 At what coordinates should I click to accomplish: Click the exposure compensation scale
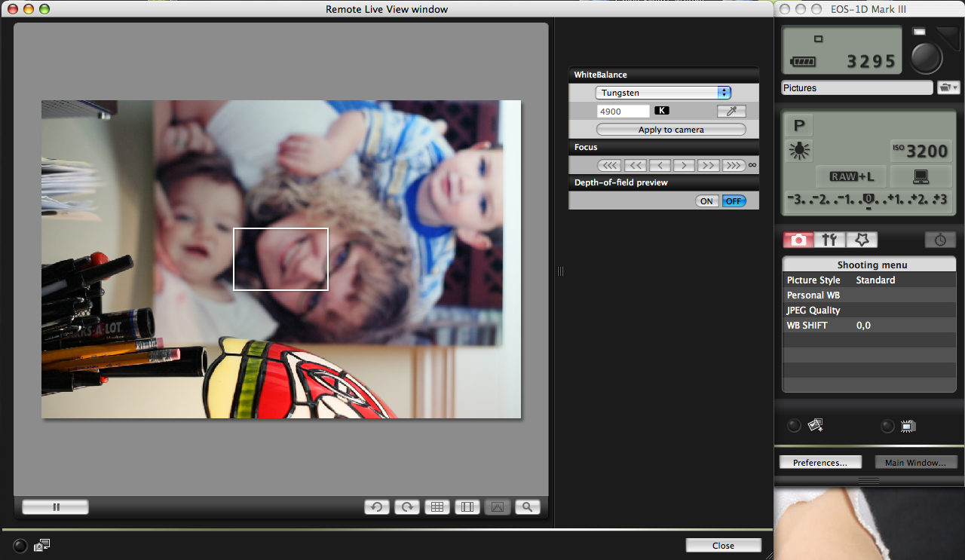[868, 200]
